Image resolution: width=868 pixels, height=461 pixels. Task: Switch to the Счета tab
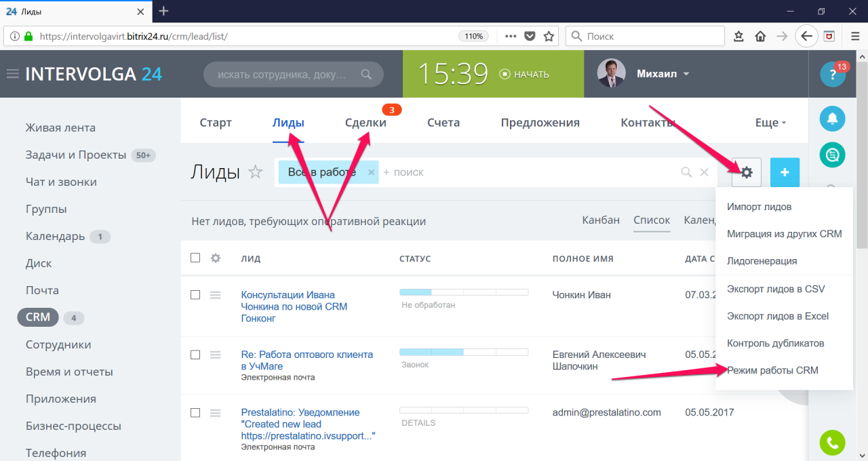click(x=443, y=123)
